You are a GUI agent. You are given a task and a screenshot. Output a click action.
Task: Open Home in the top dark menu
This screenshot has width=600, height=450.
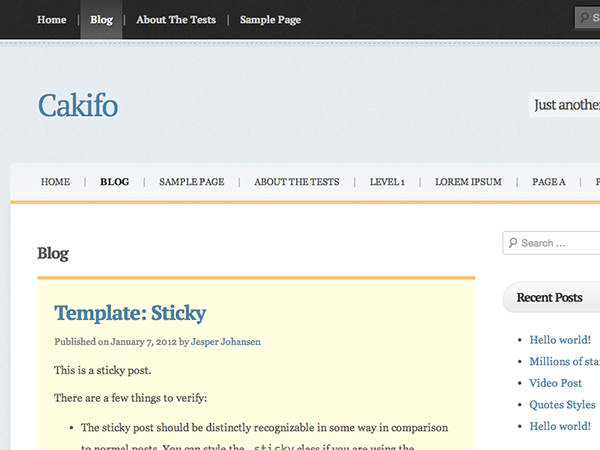click(52, 20)
